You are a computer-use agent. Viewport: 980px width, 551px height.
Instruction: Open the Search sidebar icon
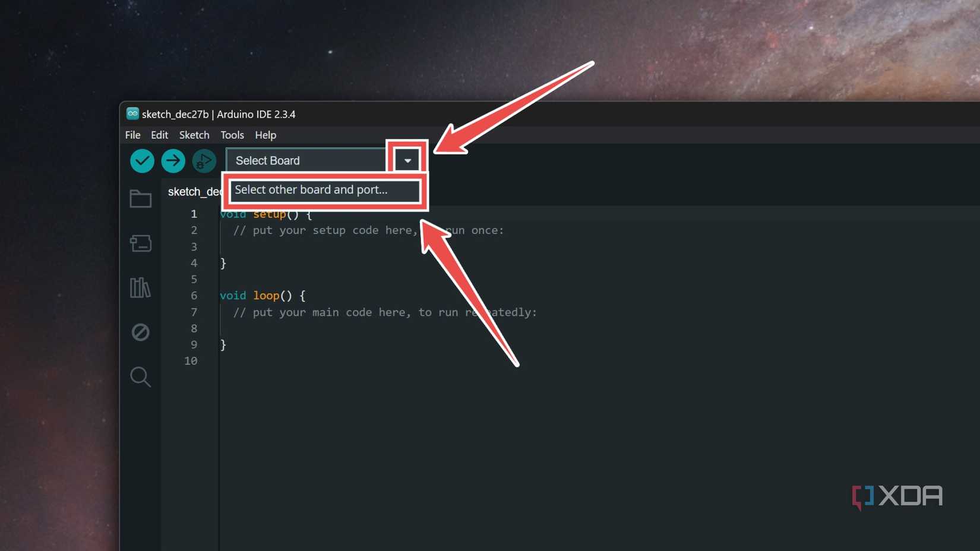point(140,376)
